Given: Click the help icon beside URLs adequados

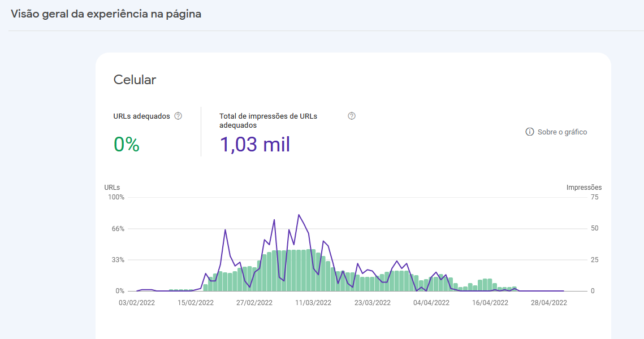Looking at the screenshot, I should tap(178, 116).
